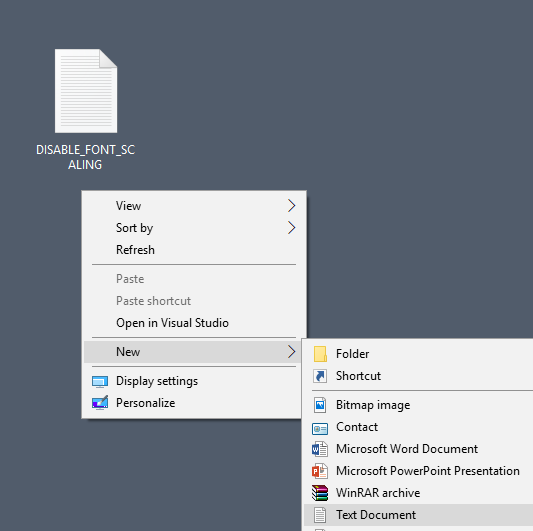Click the WinRAR archive books icon
Viewport: 533px width, 531px height.
320,493
